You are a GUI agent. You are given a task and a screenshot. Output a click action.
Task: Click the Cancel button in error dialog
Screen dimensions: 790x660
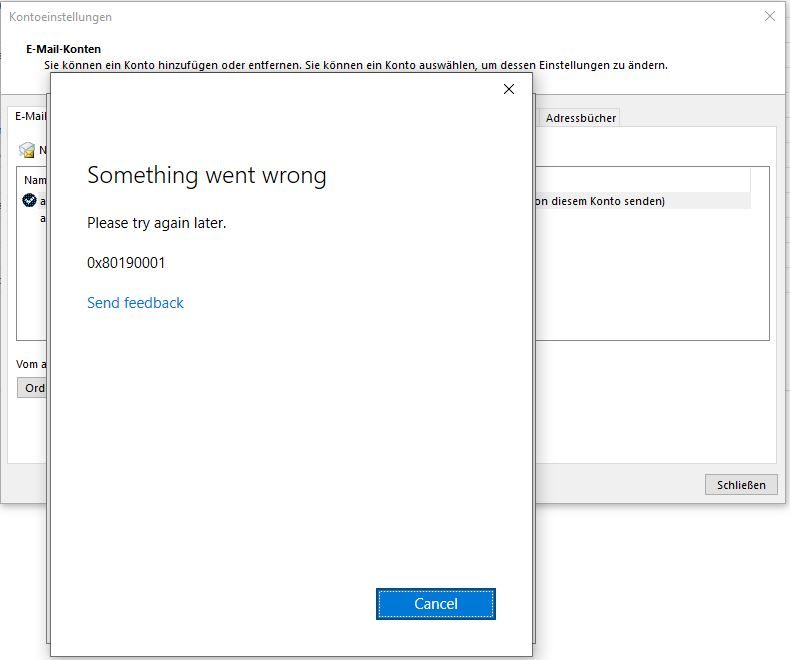pos(436,604)
